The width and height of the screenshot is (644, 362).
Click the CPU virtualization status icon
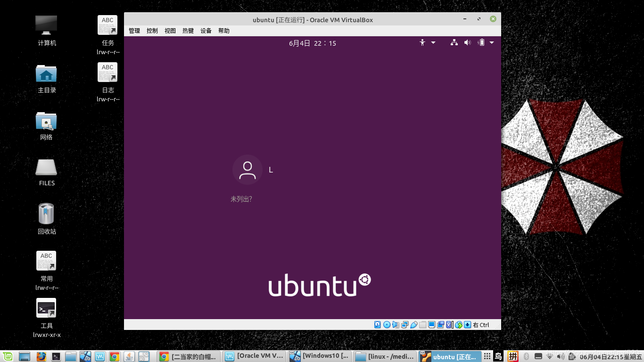pyautogui.click(x=449, y=325)
